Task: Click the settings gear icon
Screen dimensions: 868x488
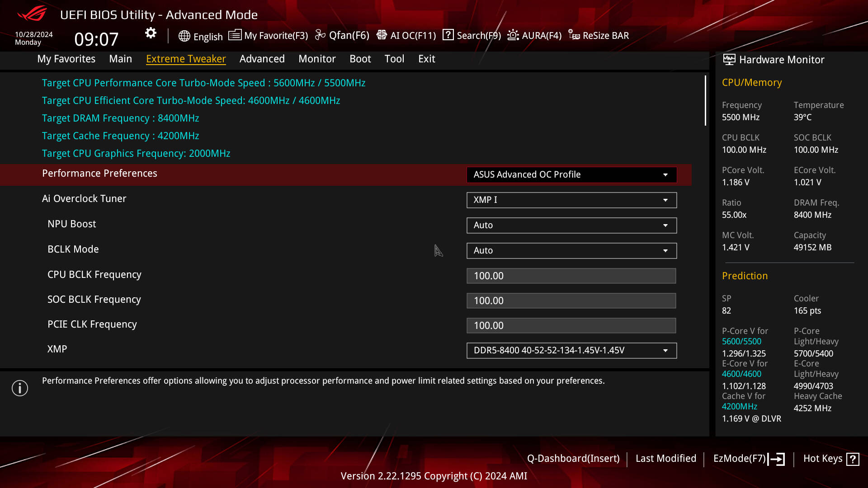Action: (x=151, y=33)
